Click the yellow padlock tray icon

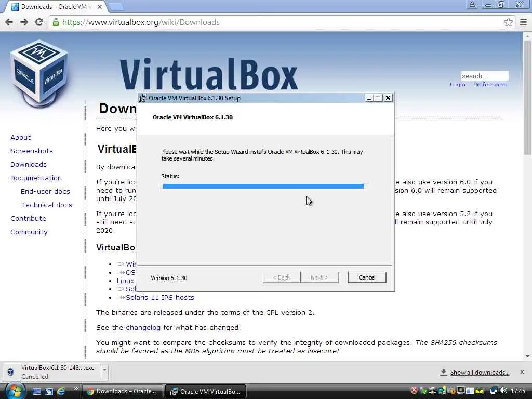pos(479,391)
